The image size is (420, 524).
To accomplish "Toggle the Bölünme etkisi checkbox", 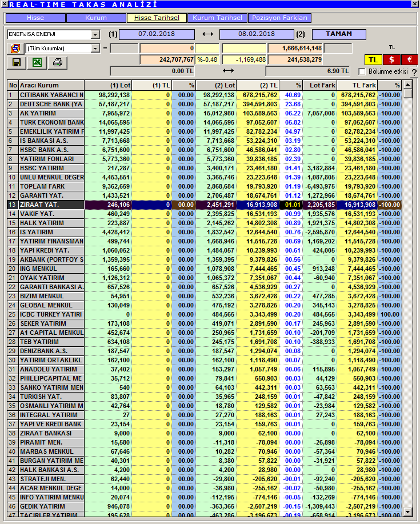I will [x=362, y=71].
